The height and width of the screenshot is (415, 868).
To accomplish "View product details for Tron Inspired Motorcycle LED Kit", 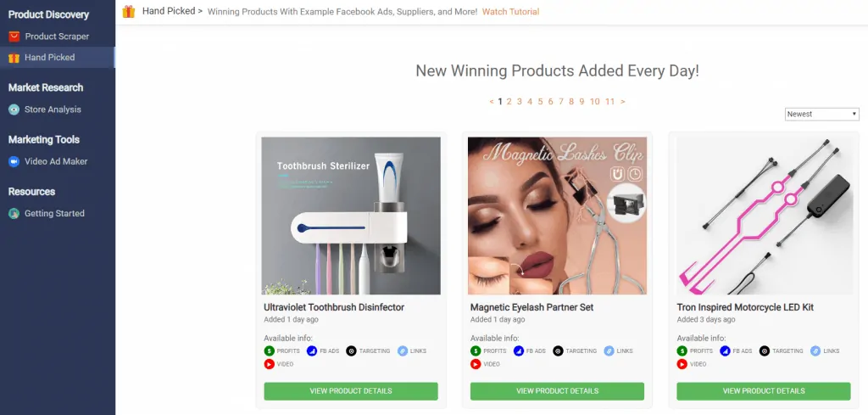I will coord(764,391).
